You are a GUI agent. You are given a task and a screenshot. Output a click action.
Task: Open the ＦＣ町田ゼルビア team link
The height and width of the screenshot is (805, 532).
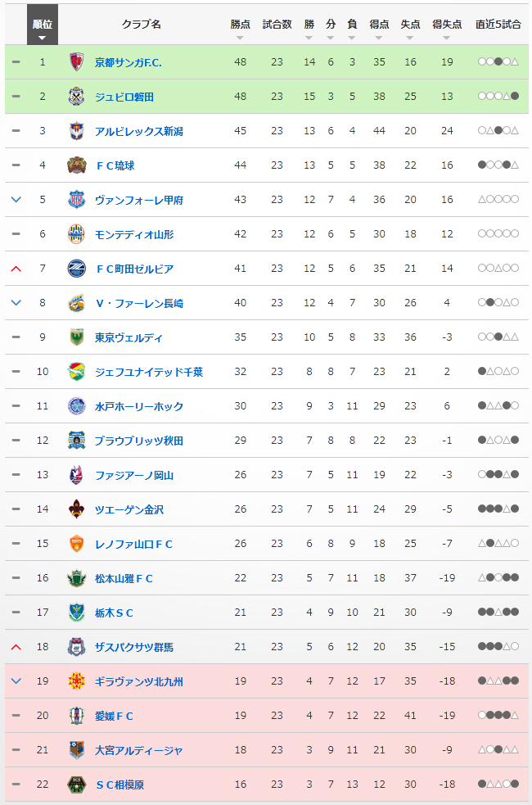(x=135, y=269)
